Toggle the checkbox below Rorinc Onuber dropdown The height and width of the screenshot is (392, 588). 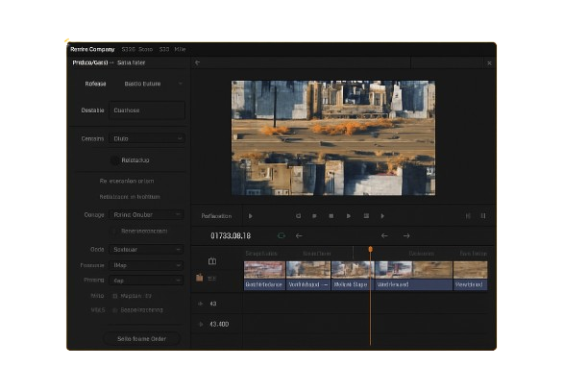(x=115, y=231)
